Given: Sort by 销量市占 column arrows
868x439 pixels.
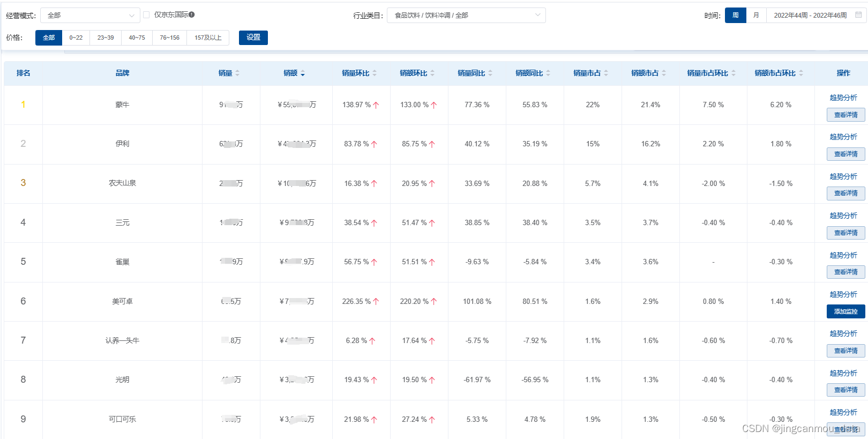Looking at the screenshot, I should click(606, 73).
